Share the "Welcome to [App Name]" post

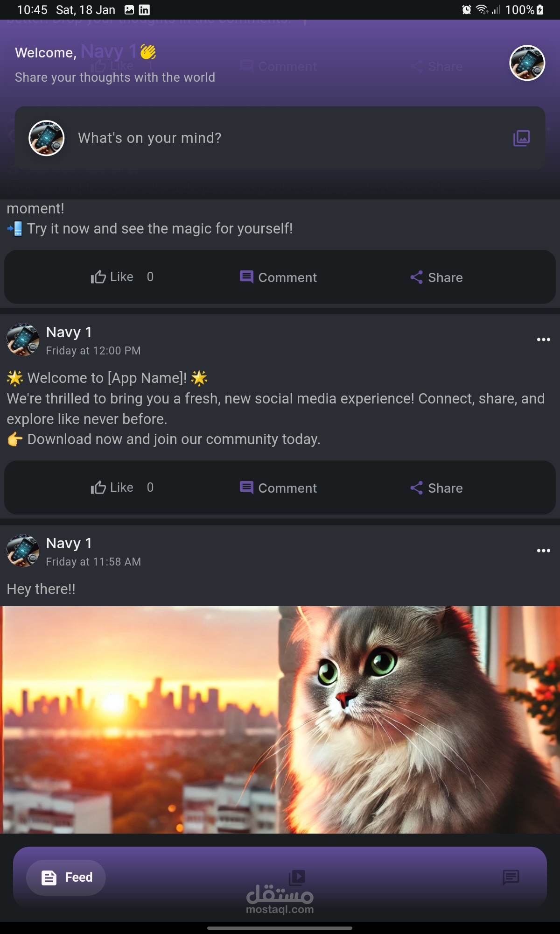coord(436,488)
